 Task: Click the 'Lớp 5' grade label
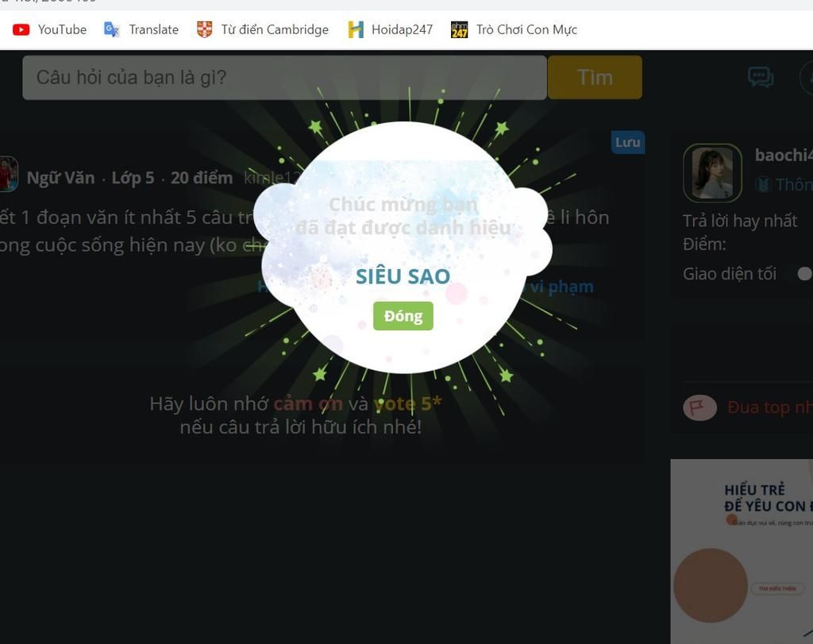point(133,178)
